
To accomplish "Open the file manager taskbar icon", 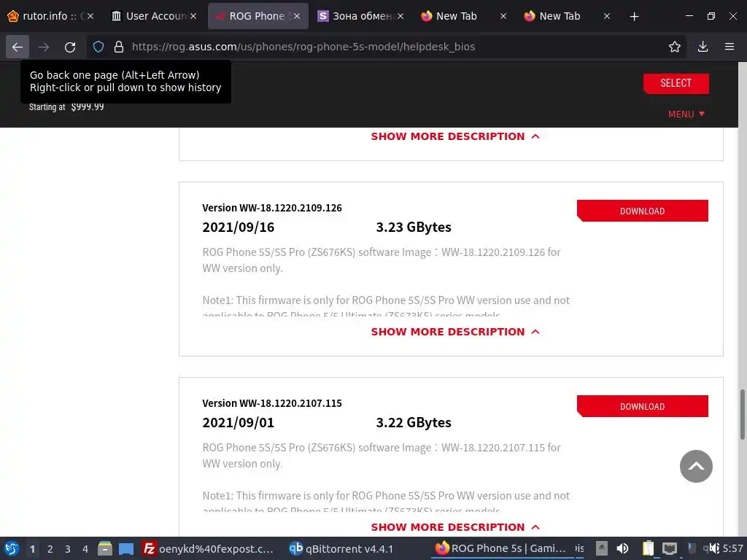I will 105,548.
